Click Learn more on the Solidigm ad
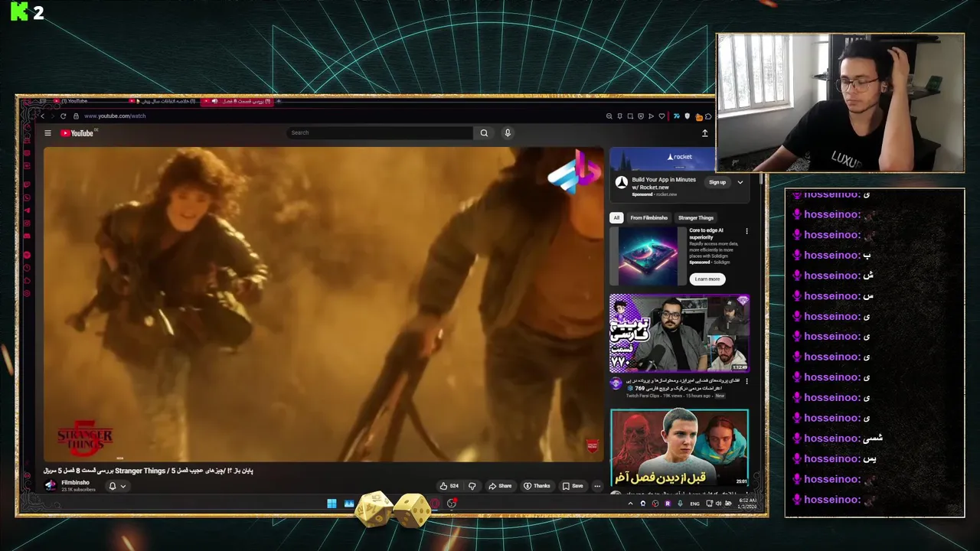 [707, 279]
